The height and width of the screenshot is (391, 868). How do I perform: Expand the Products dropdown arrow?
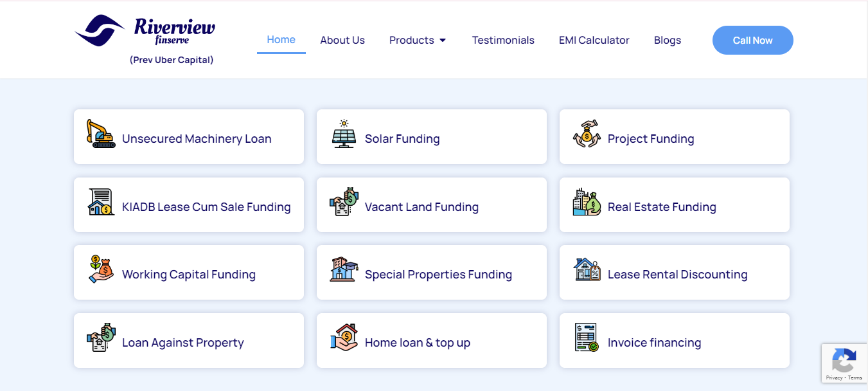443,41
